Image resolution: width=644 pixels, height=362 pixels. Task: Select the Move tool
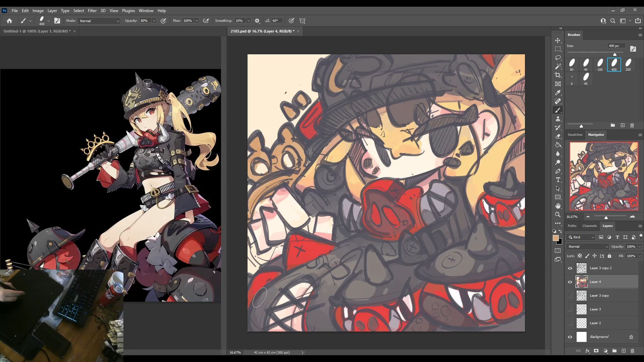click(558, 40)
